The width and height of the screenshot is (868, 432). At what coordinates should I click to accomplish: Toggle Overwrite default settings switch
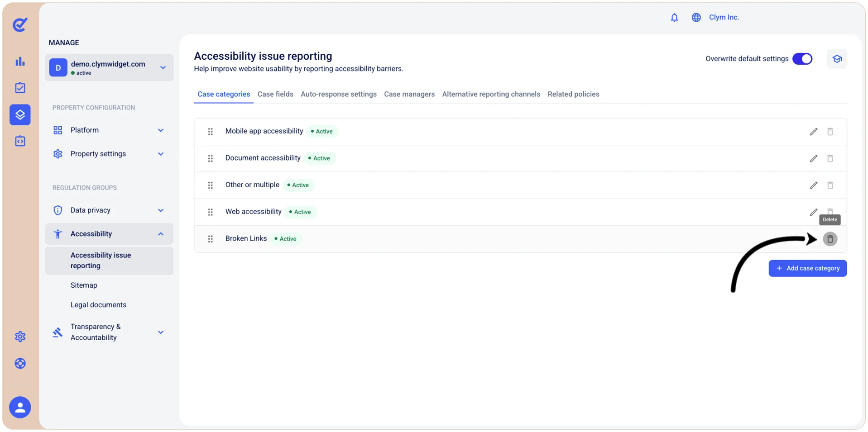coord(802,59)
